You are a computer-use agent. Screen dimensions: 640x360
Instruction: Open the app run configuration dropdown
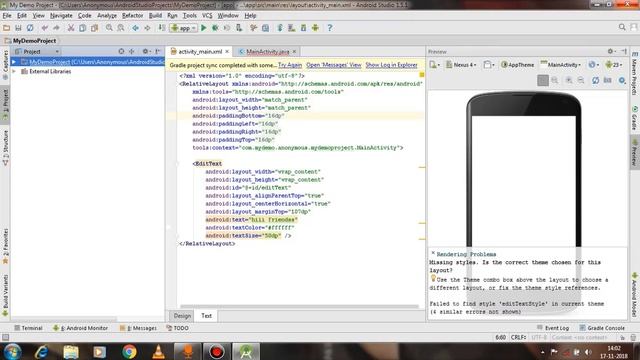pos(184,28)
